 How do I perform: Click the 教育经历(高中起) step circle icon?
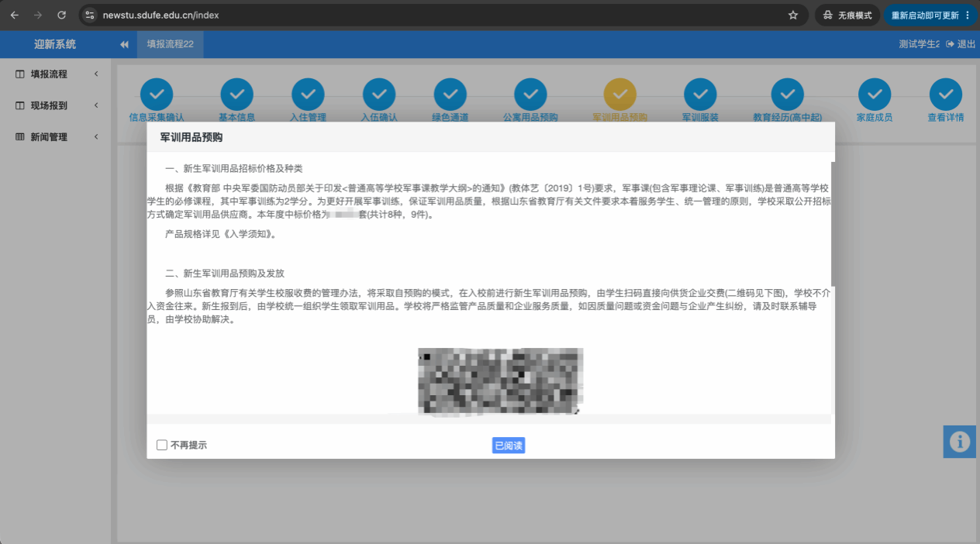pyautogui.click(x=787, y=95)
